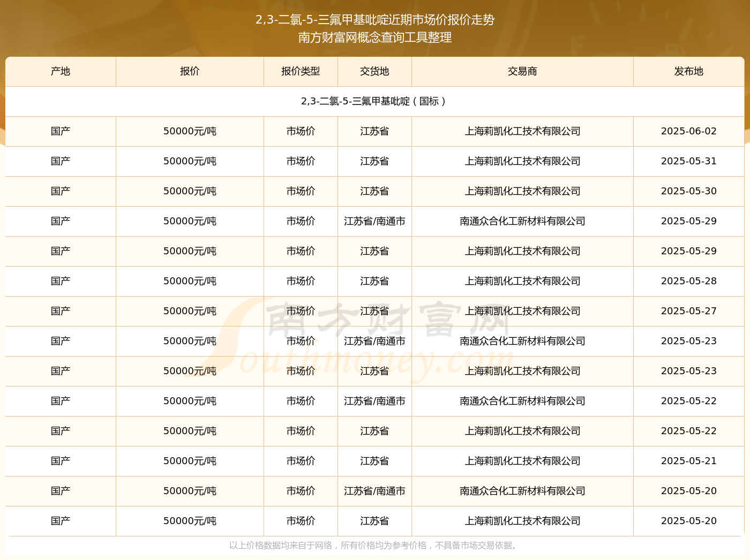Viewport: 750px width, 560px height.
Task: Click the date cell 2025-06-02
Action: [x=688, y=131]
